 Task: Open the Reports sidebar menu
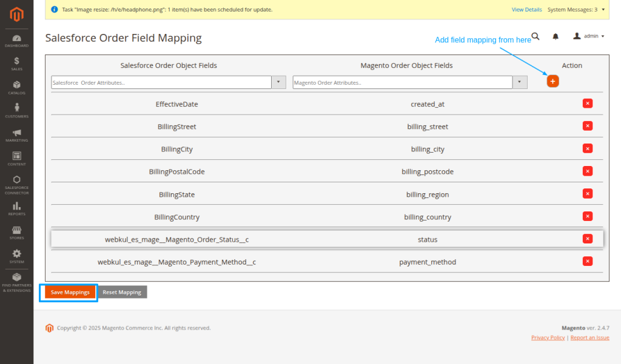(16, 209)
